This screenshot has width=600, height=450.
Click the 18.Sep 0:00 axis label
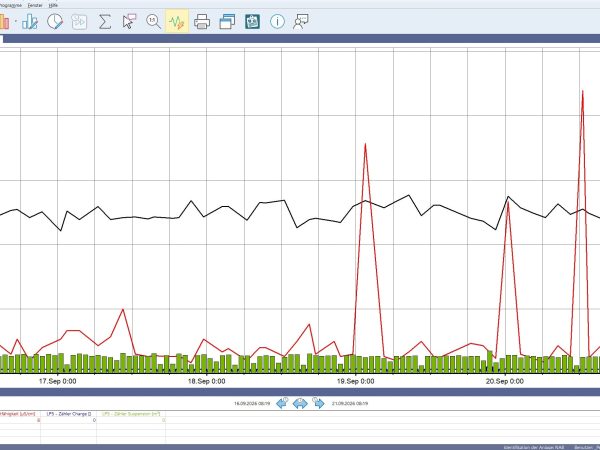[x=207, y=381]
